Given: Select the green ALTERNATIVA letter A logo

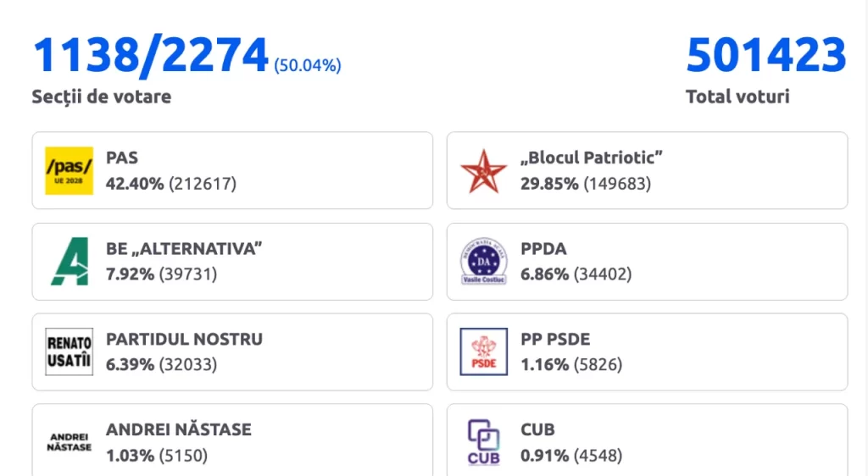Looking at the screenshot, I should pyautogui.click(x=70, y=262).
